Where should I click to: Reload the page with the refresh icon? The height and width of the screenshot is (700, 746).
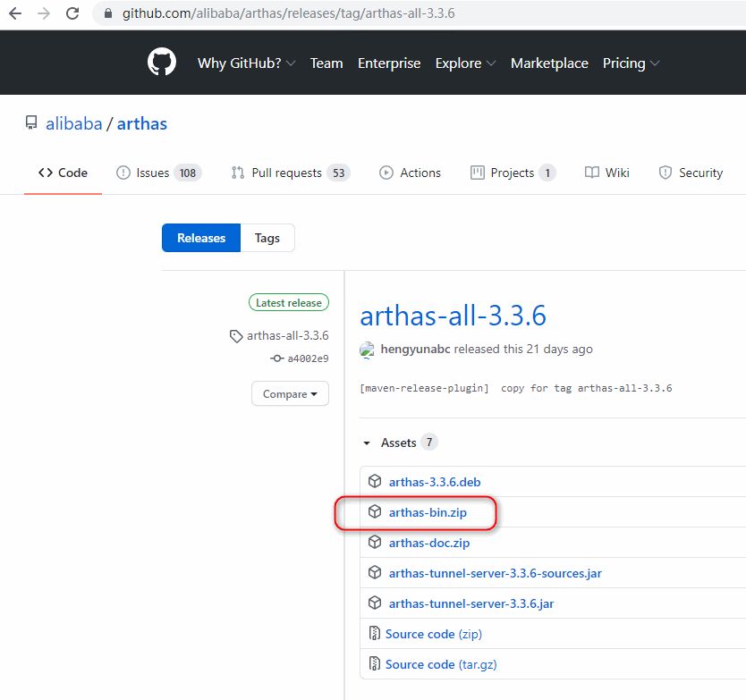click(72, 13)
